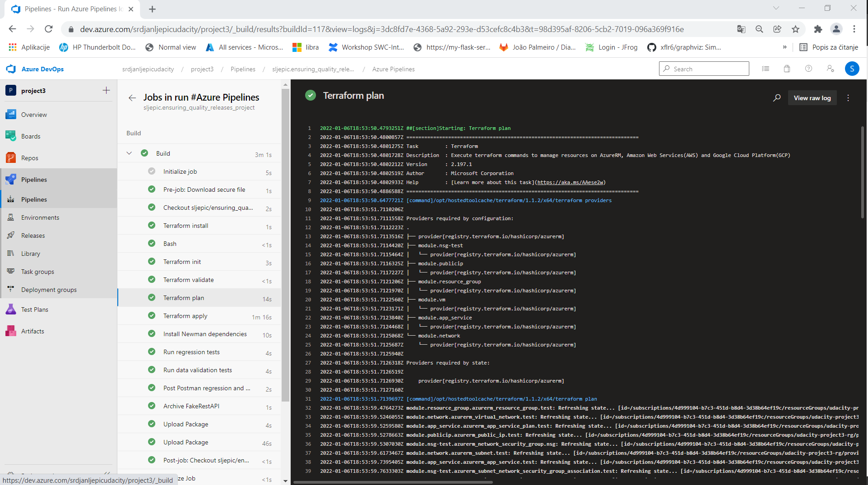Search within the Terraform plan log

(777, 97)
